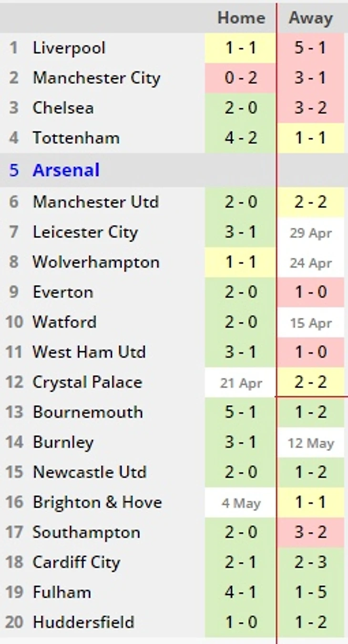Click Crystal Palace home fixture 21 Apr

tap(241, 383)
